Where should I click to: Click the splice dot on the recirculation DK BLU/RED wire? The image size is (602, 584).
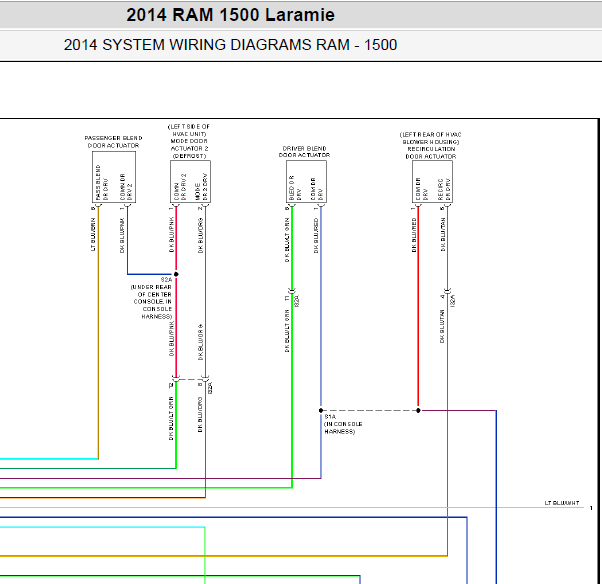click(x=418, y=410)
